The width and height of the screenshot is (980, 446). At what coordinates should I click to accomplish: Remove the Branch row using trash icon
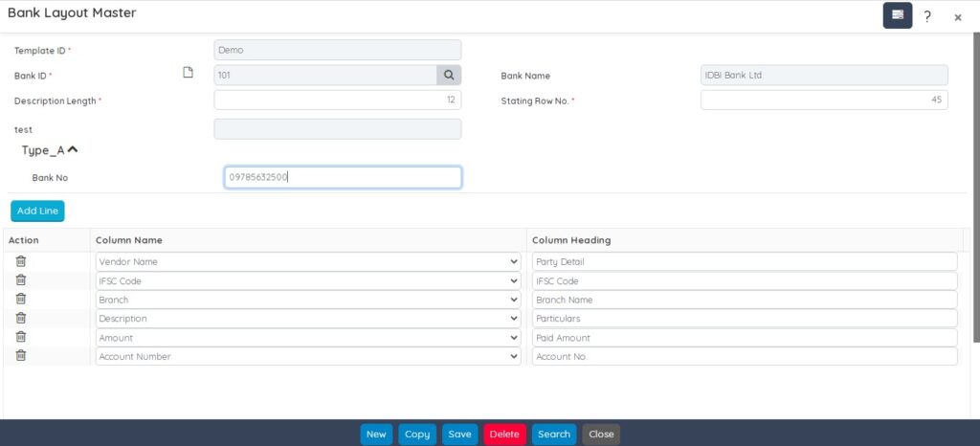21,300
